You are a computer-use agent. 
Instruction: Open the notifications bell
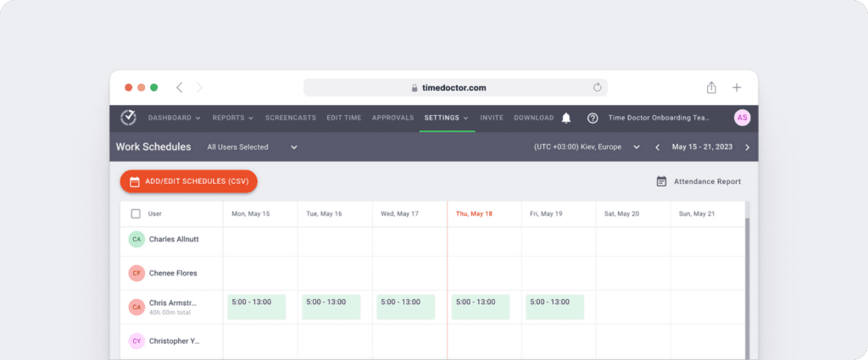coord(566,118)
